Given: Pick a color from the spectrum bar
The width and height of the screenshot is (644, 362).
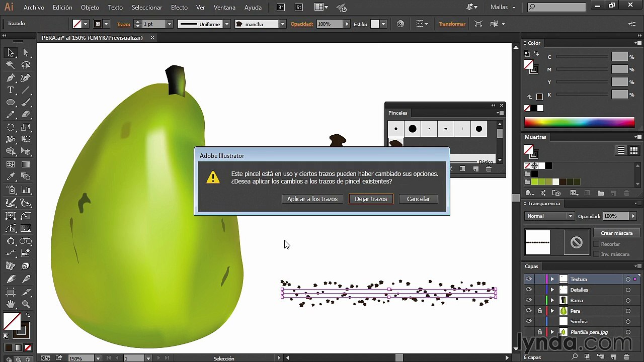Looking at the screenshot, I should click(579, 122).
